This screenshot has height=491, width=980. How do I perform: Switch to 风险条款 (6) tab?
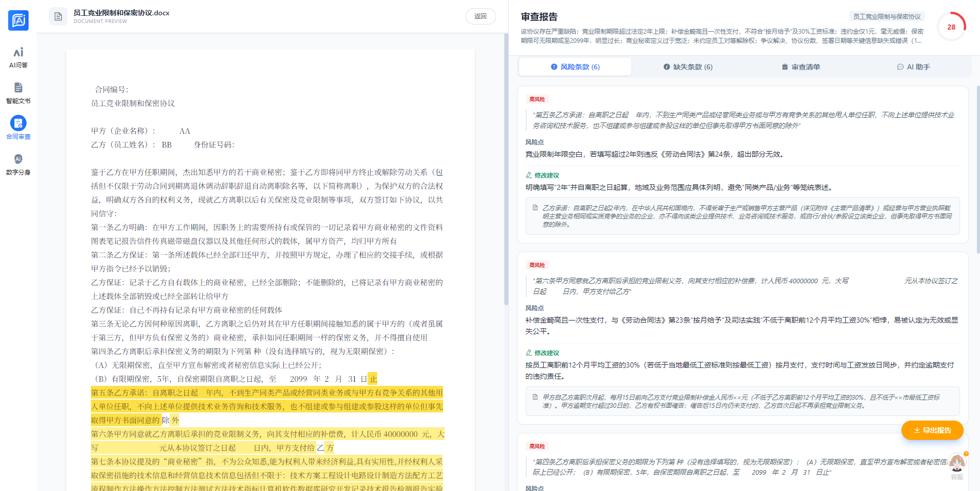[575, 67]
